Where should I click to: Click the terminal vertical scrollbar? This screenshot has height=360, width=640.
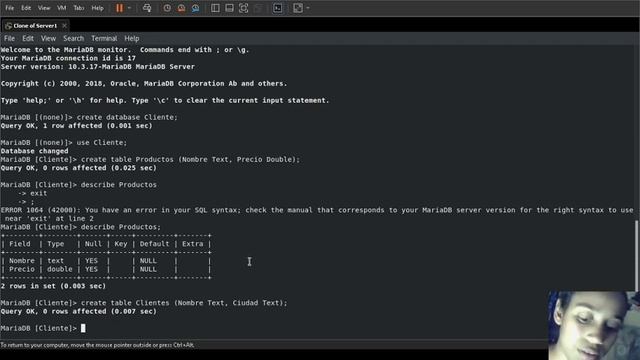[637, 255]
